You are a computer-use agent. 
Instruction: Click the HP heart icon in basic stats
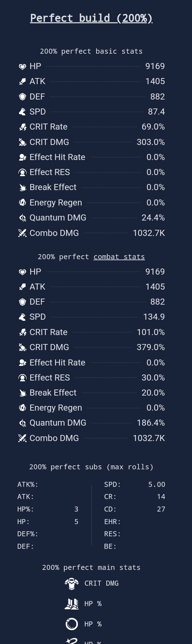tap(23, 67)
